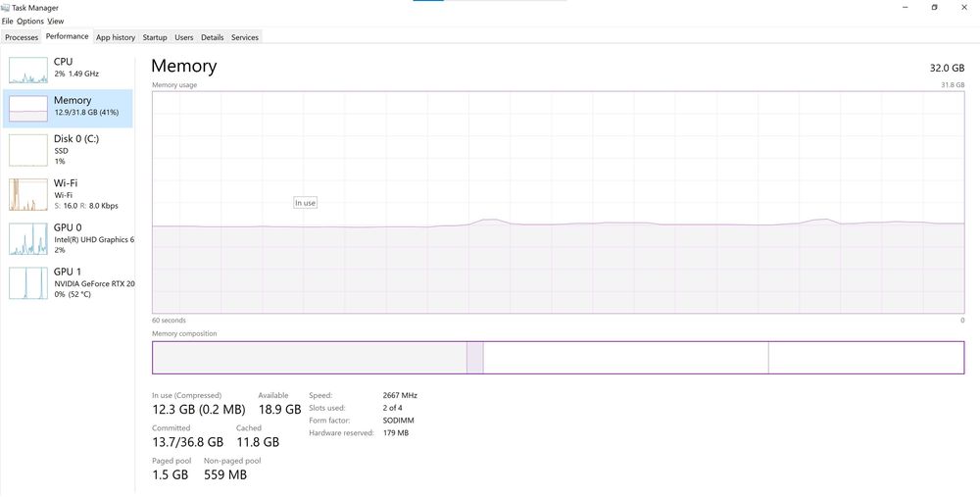
Task: Close the Task Manager window
Action: (963, 8)
